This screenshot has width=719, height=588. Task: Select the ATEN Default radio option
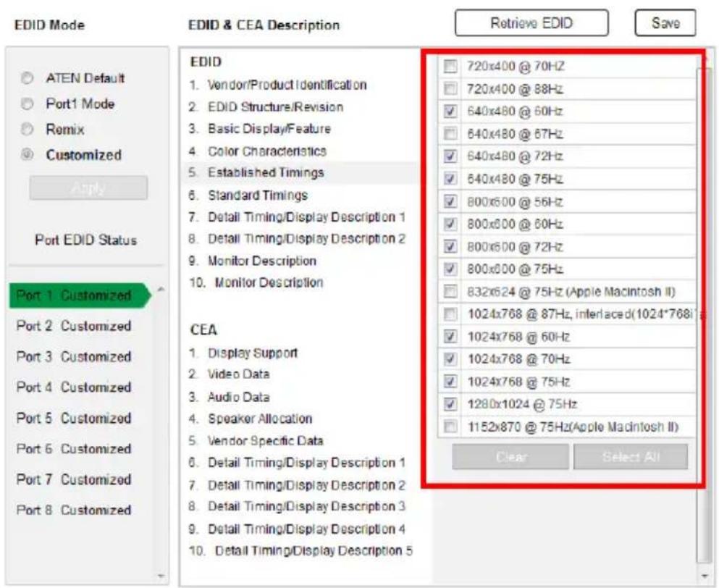pos(27,78)
